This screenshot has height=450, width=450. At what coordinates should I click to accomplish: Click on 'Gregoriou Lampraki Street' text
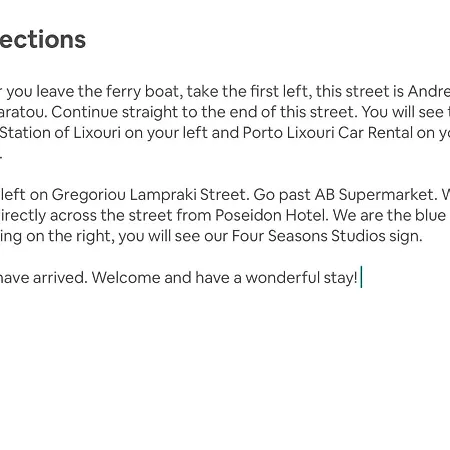point(150,195)
